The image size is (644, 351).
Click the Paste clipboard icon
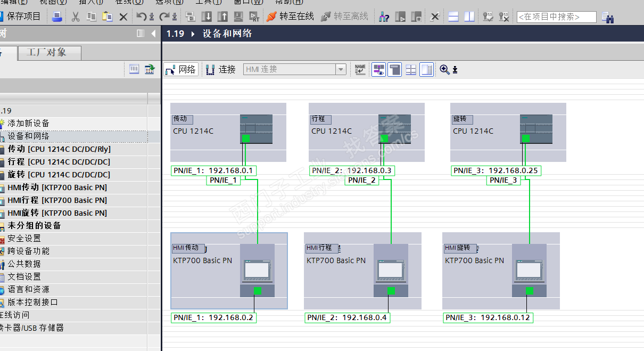click(108, 17)
